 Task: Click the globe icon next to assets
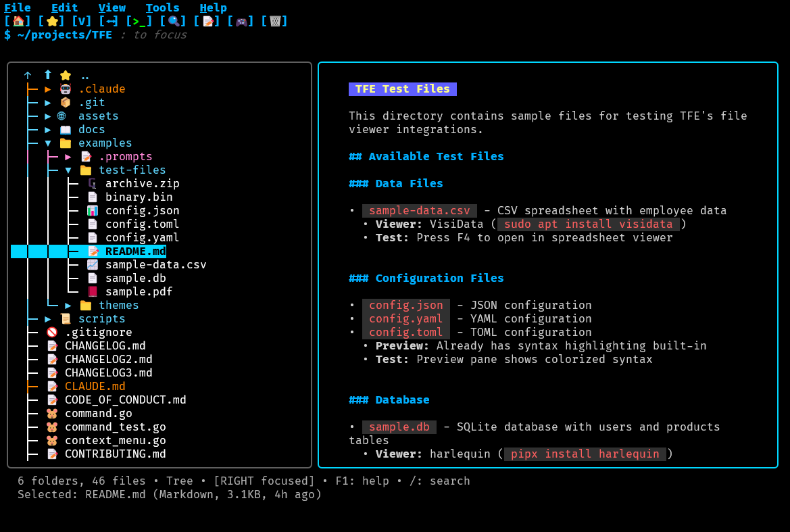click(x=61, y=116)
